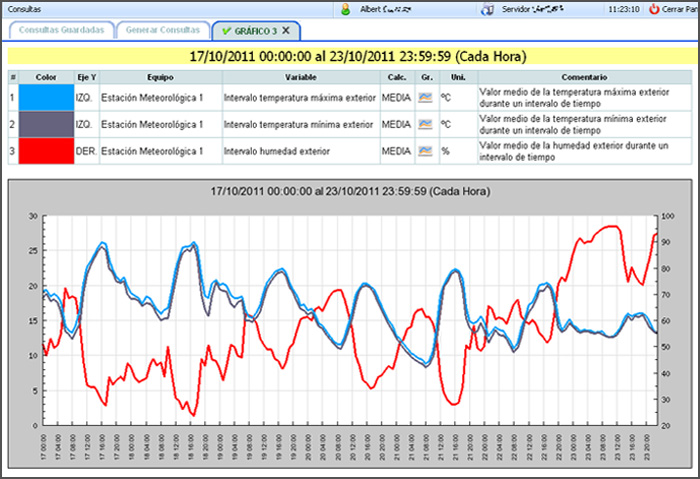Click the máxima exterior comment in row 1

pyautogui.click(x=574, y=98)
